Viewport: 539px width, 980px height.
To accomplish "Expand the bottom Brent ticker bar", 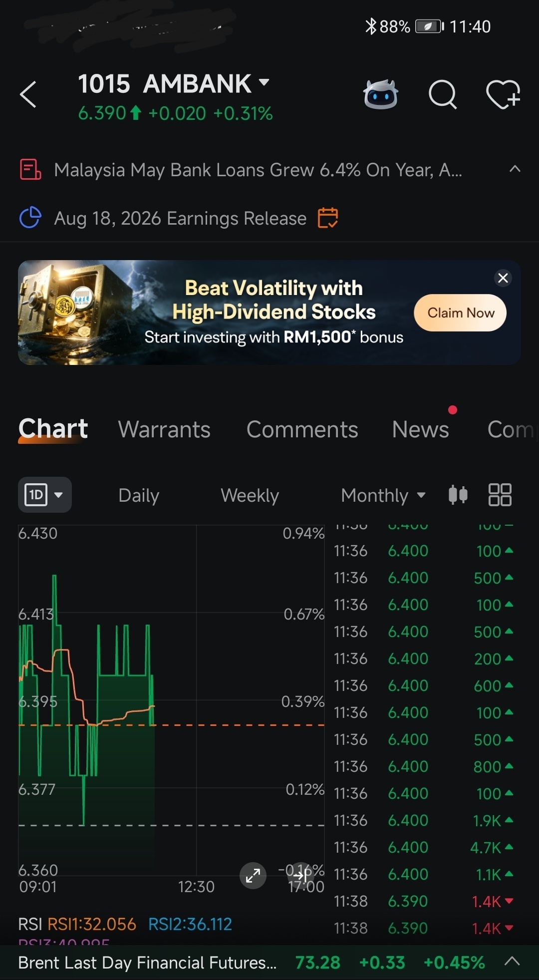I will [512, 962].
